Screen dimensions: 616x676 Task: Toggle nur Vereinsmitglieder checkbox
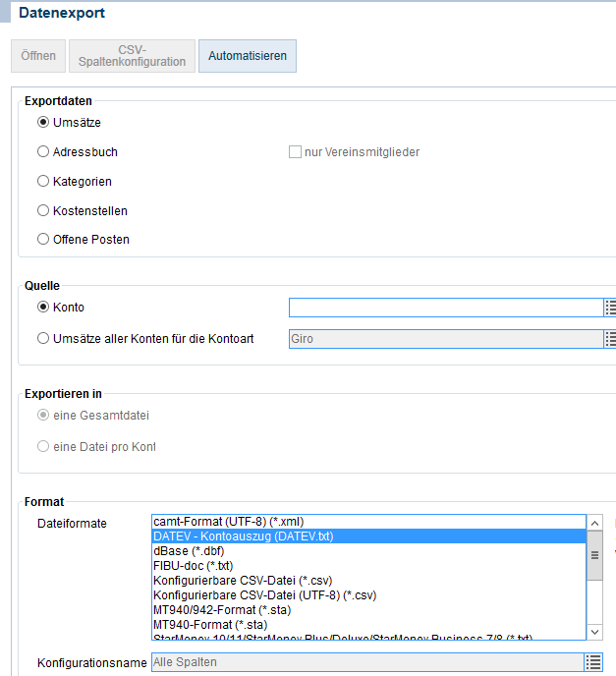[295, 152]
